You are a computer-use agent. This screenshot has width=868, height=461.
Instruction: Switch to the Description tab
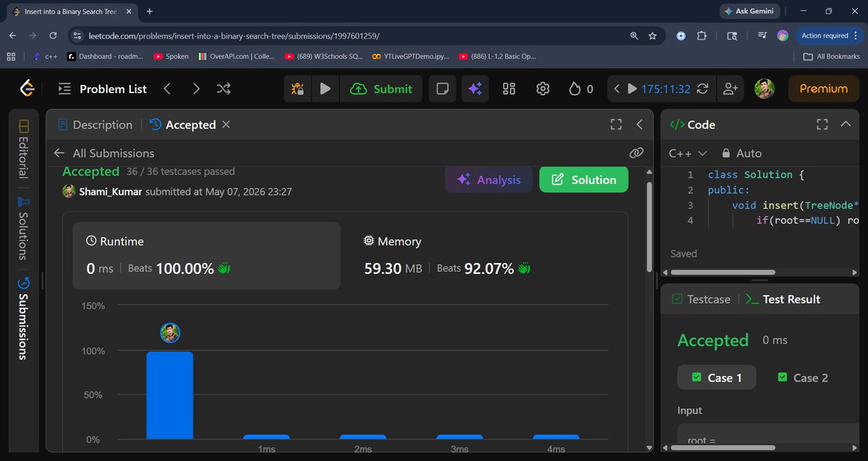[x=95, y=125]
